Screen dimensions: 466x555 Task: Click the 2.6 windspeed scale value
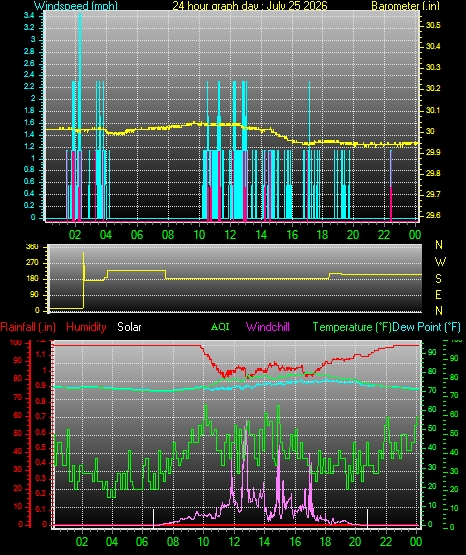pyautogui.click(x=29, y=63)
